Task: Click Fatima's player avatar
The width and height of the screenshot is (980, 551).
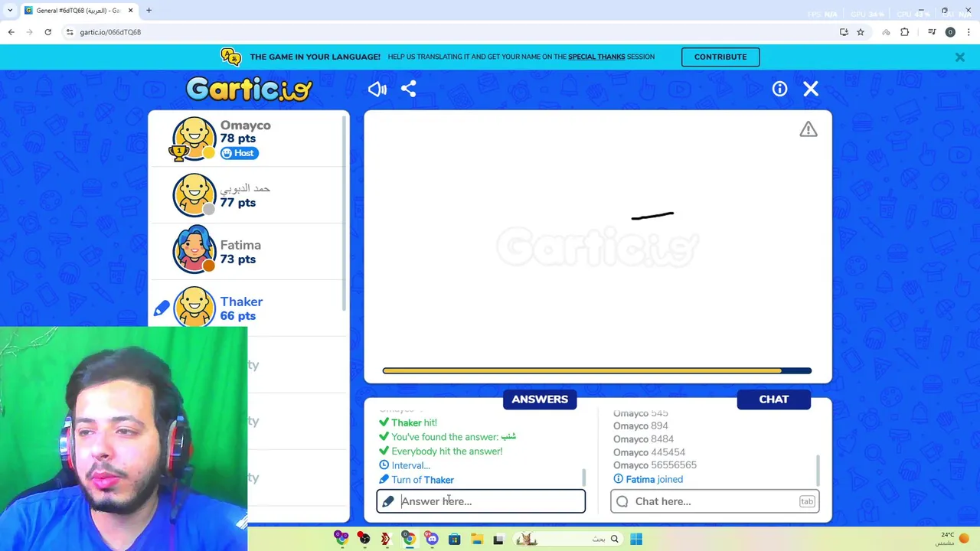Action: [194, 251]
